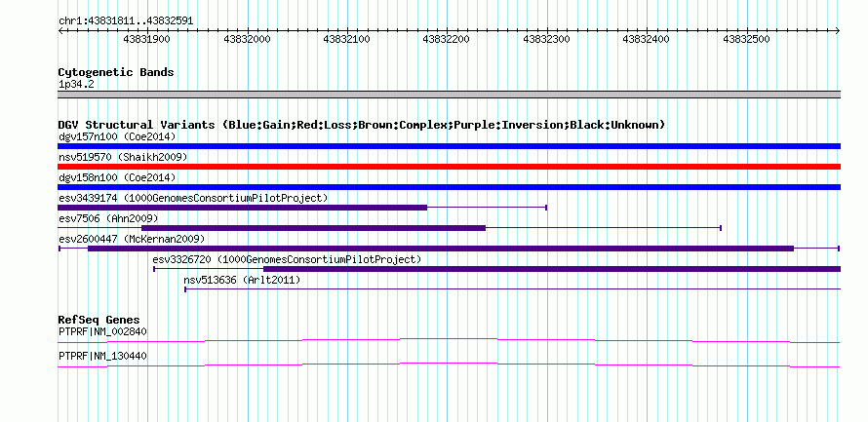Select the blue dgv157n100 gain bar
This screenshot has width=868, height=422.
[x=449, y=146]
